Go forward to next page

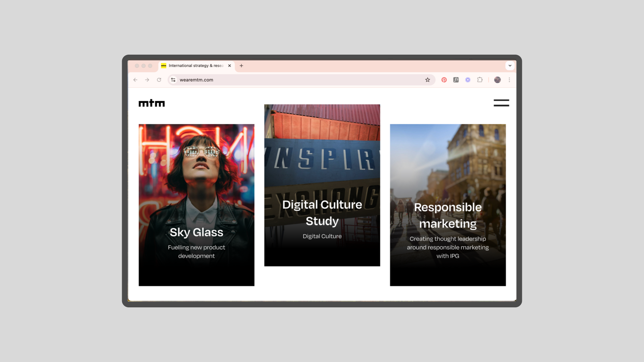147,80
